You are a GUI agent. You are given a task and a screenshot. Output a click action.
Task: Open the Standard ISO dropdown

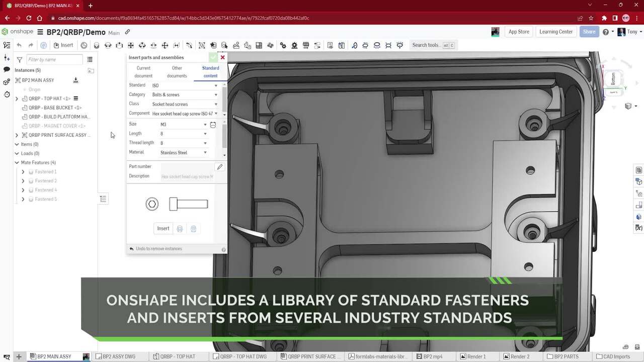coord(185,85)
